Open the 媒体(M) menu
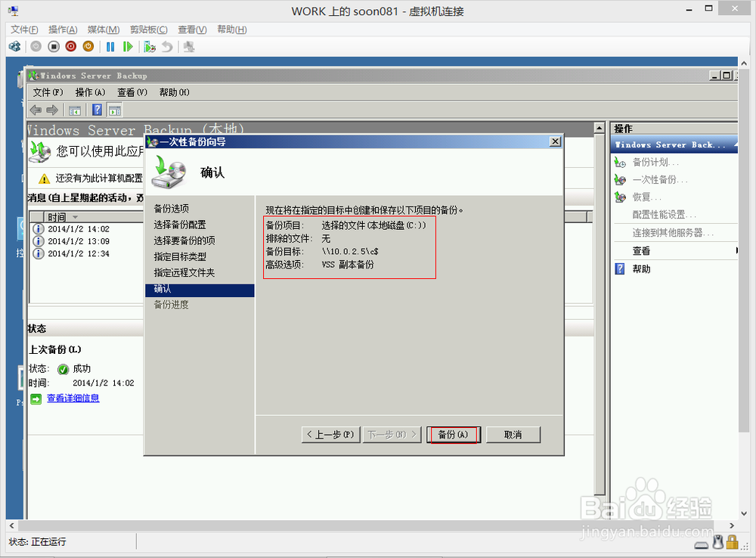This screenshot has height=558, width=756. pyautogui.click(x=103, y=29)
